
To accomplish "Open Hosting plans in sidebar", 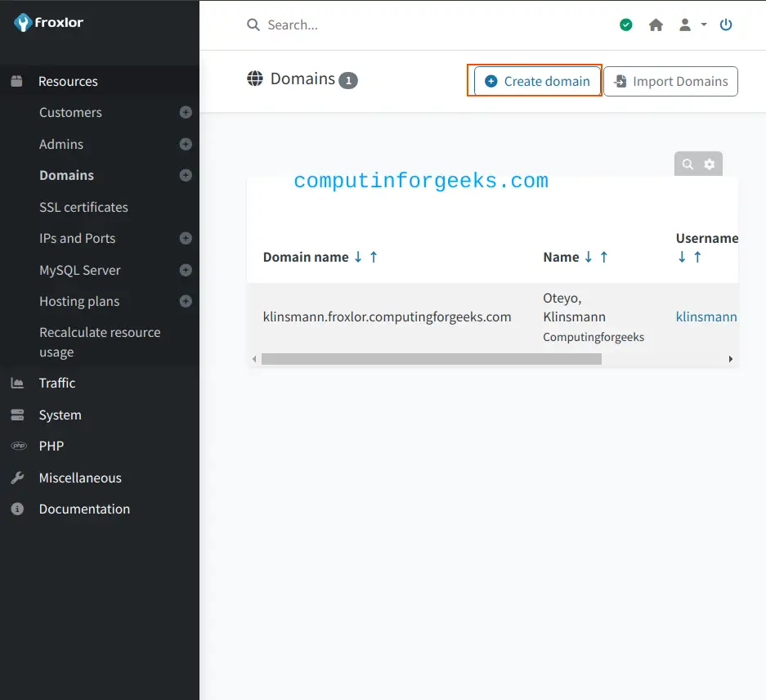I will click(79, 302).
